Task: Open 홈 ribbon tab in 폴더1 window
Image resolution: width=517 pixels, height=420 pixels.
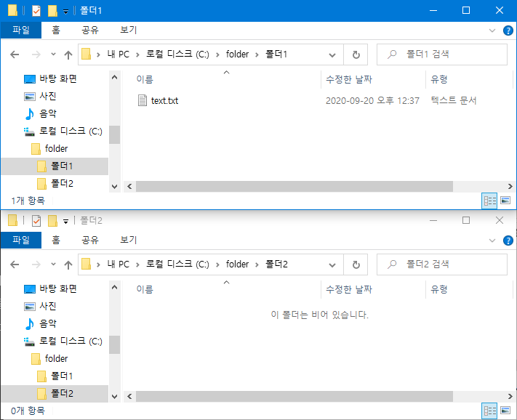Action: click(x=56, y=30)
